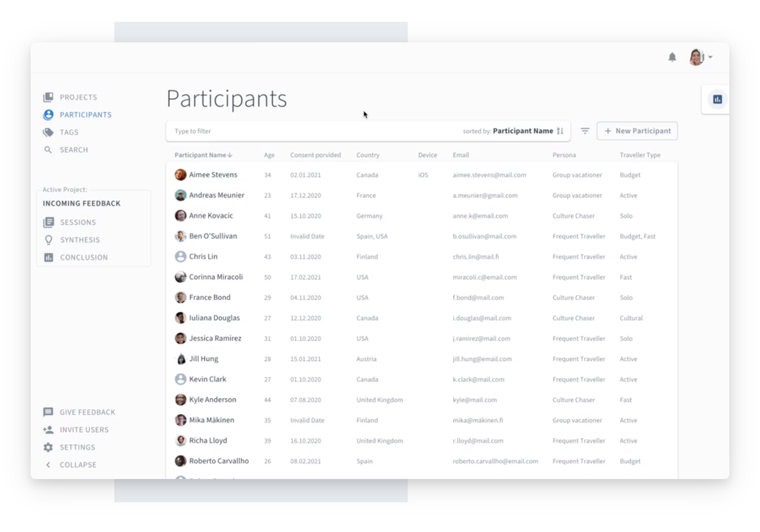Click Iuliana Douglas' avatar

(181, 318)
